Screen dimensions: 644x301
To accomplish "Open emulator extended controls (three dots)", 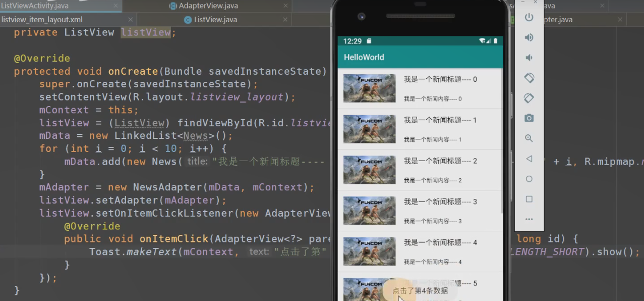I will [529, 219].
